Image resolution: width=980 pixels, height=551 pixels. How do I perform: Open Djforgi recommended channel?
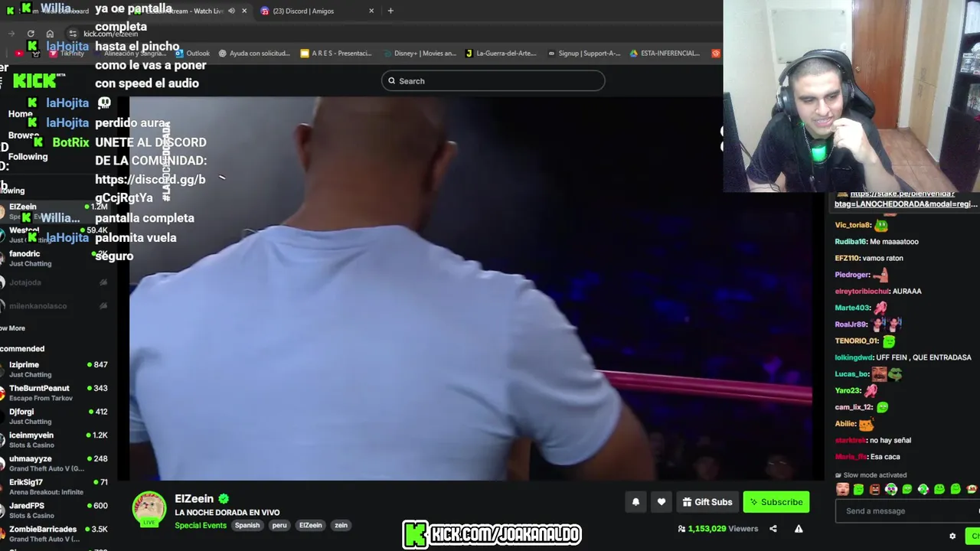[x=54, y=416]
